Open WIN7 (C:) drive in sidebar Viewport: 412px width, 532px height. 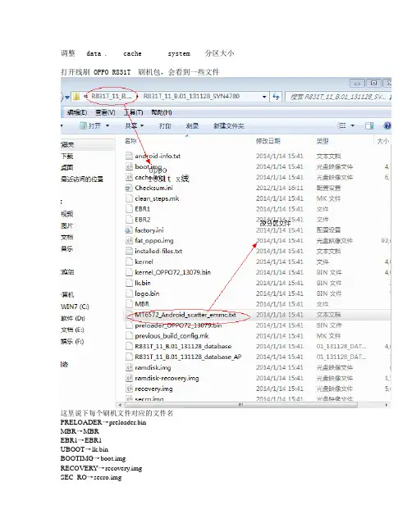[75, 307]
